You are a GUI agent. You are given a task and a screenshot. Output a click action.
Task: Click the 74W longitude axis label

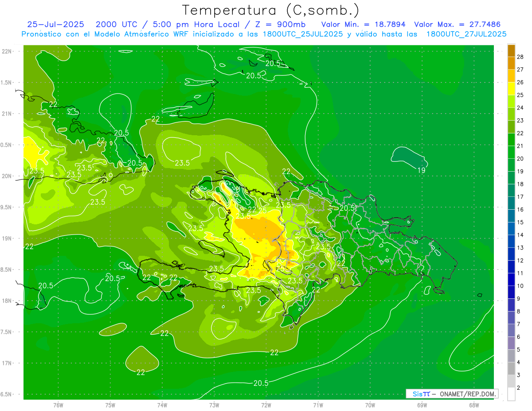[x=162, y=405]
